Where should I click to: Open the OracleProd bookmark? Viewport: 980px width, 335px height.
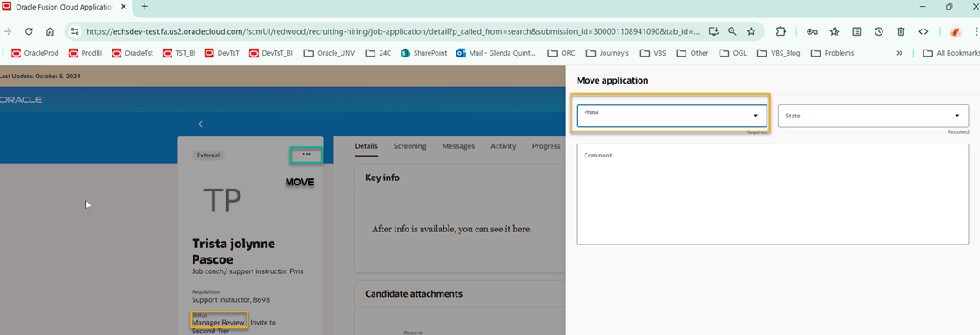35,53
